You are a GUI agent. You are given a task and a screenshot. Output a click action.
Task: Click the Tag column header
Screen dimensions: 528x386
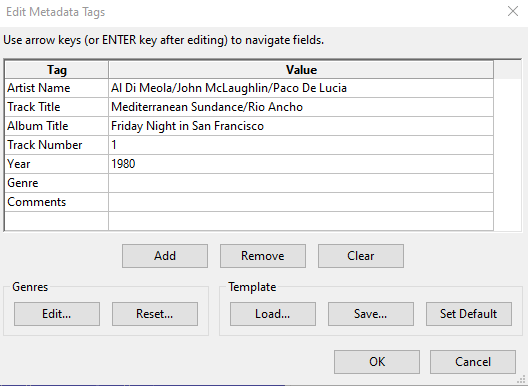pyautogui.click(x=57, y=70)
